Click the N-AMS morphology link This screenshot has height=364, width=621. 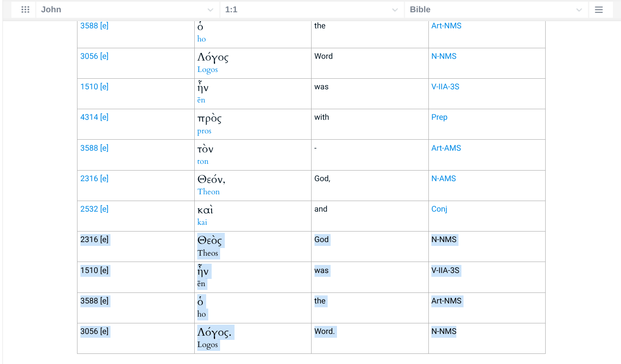click(443, 179)
